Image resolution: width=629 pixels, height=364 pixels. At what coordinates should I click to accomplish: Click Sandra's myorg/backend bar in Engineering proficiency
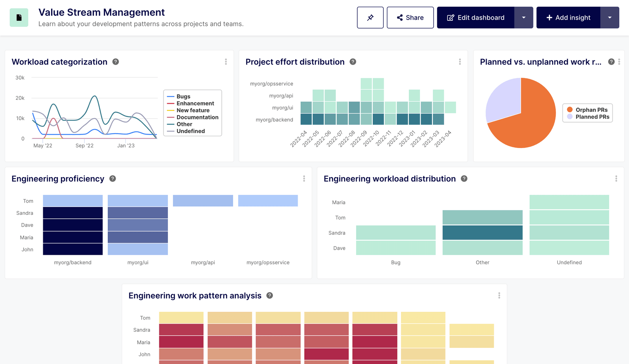click(72, 213)
